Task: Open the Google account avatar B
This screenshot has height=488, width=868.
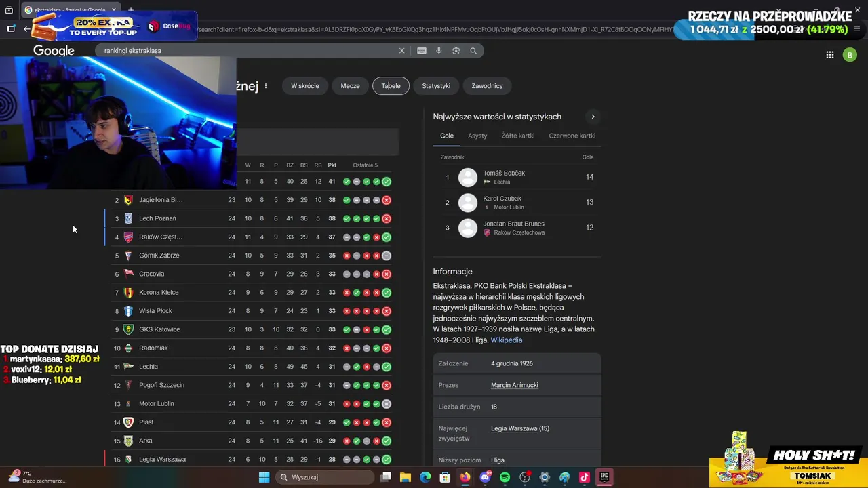Action: (x=850, y=55)
